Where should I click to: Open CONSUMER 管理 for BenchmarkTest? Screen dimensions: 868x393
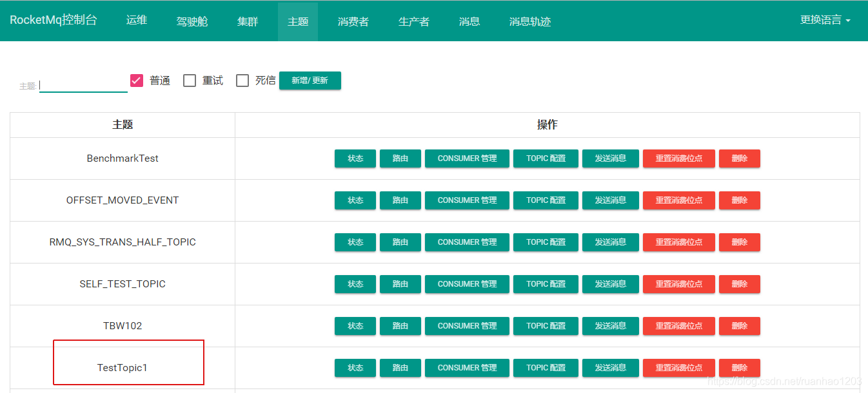[468, 158]
